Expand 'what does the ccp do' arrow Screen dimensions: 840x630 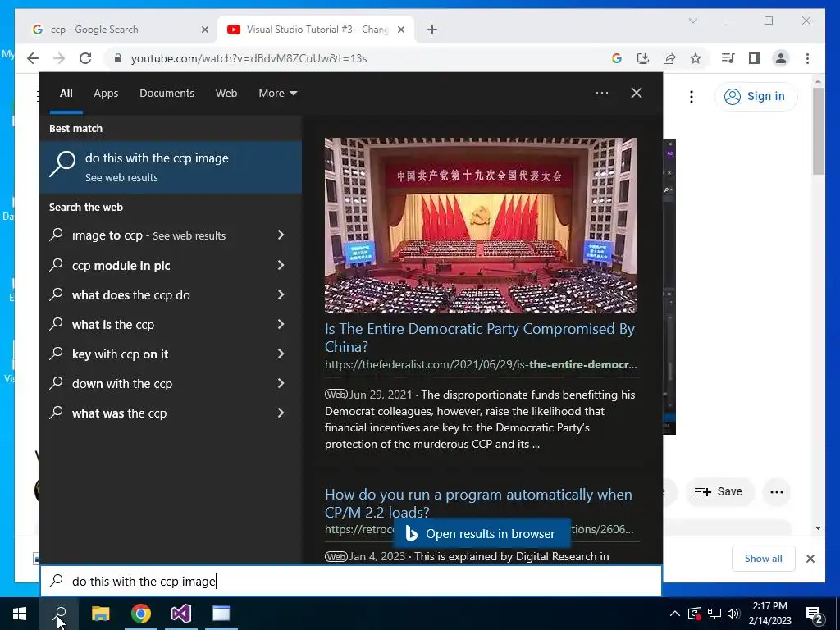tap(281, 294)
